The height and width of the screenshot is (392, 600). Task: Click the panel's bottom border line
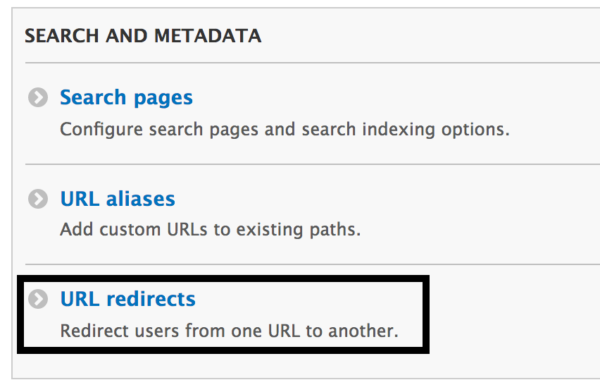pyautogui.click(x=306, y=379)
